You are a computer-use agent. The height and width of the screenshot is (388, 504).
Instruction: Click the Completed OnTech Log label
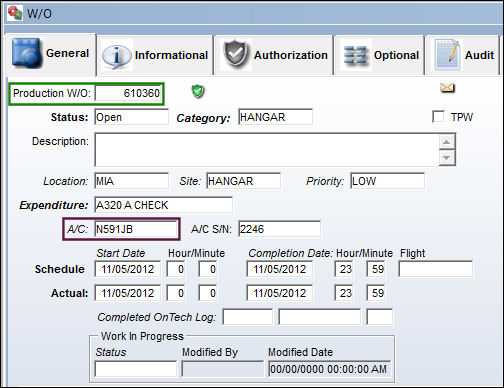tap(157, 317)
